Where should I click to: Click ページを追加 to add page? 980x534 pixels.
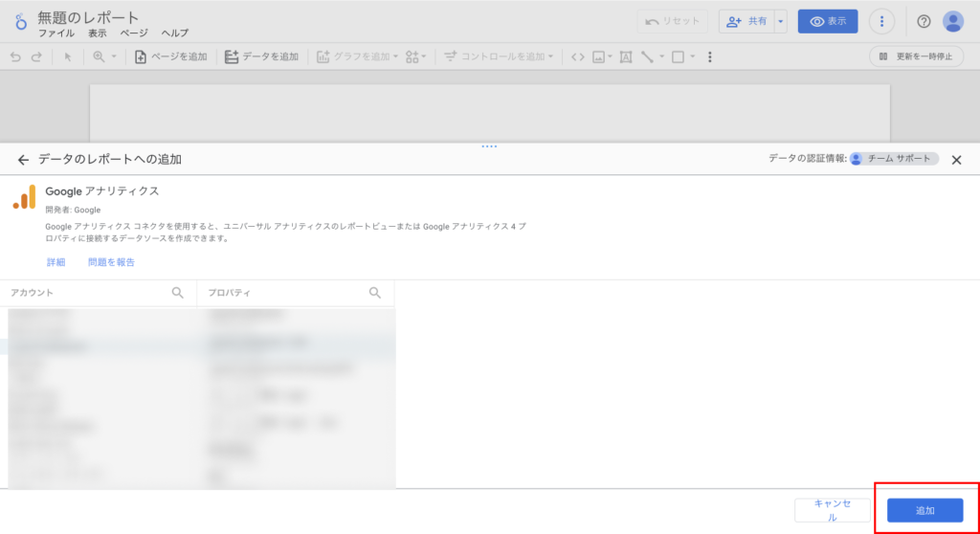(x=170, y=56)
